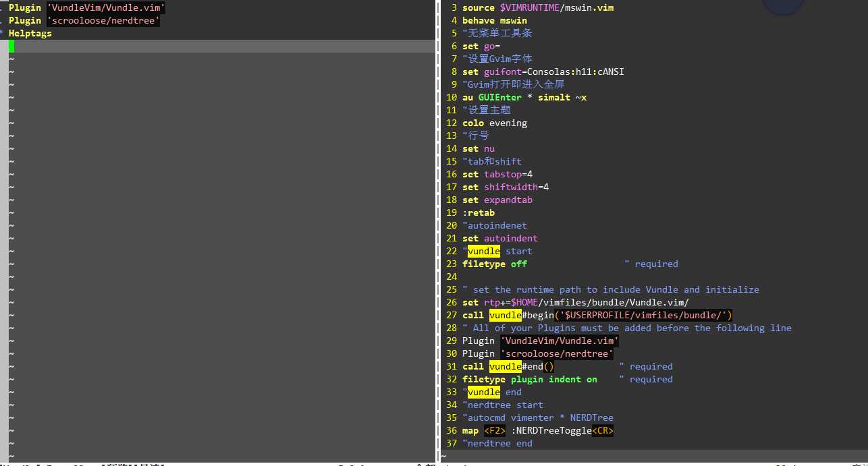Click 'au GUIEnter * simalt ~x' line

[524, 97]
